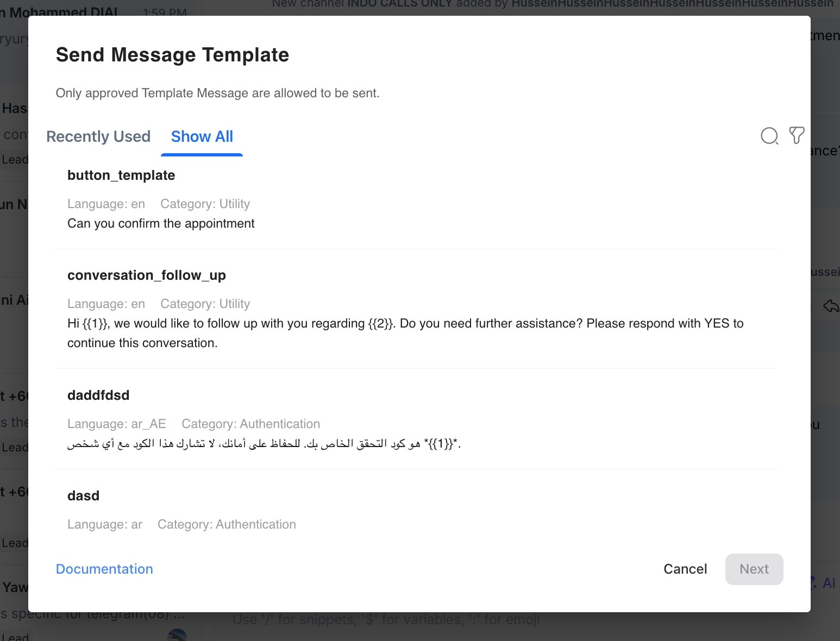
Task: Click the Send Message Template heading
Action: pyautogui.click(x=172, y=55)
